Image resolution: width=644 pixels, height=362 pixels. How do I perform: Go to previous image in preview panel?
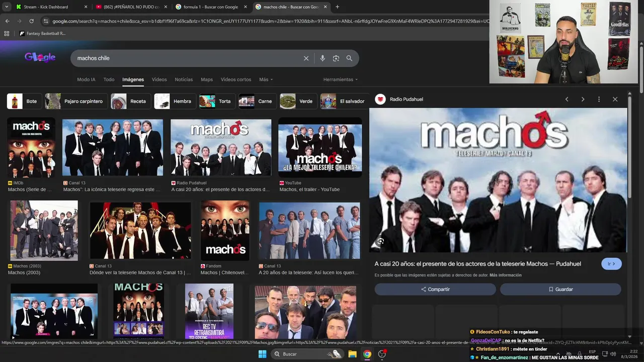(567, 100)
